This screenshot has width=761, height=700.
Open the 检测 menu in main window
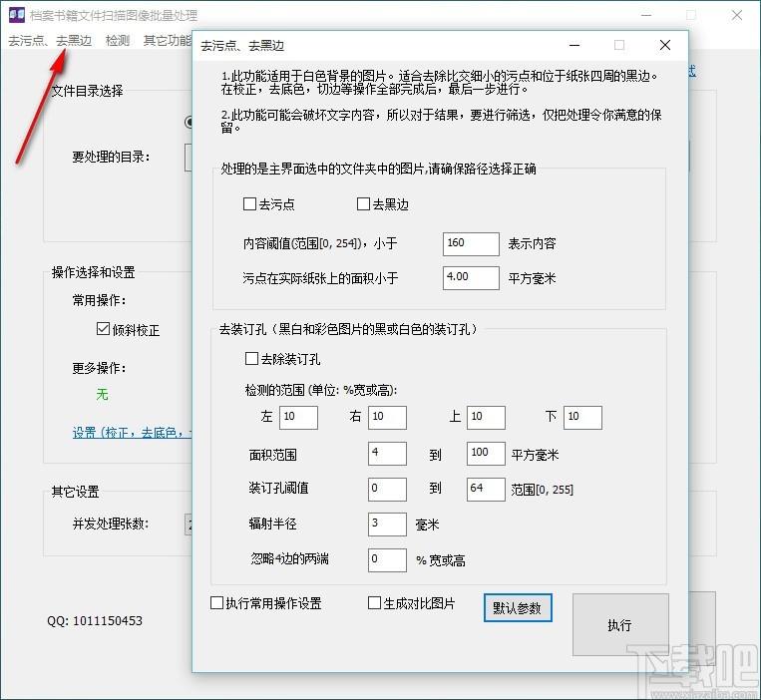click(x=118, y=40)
